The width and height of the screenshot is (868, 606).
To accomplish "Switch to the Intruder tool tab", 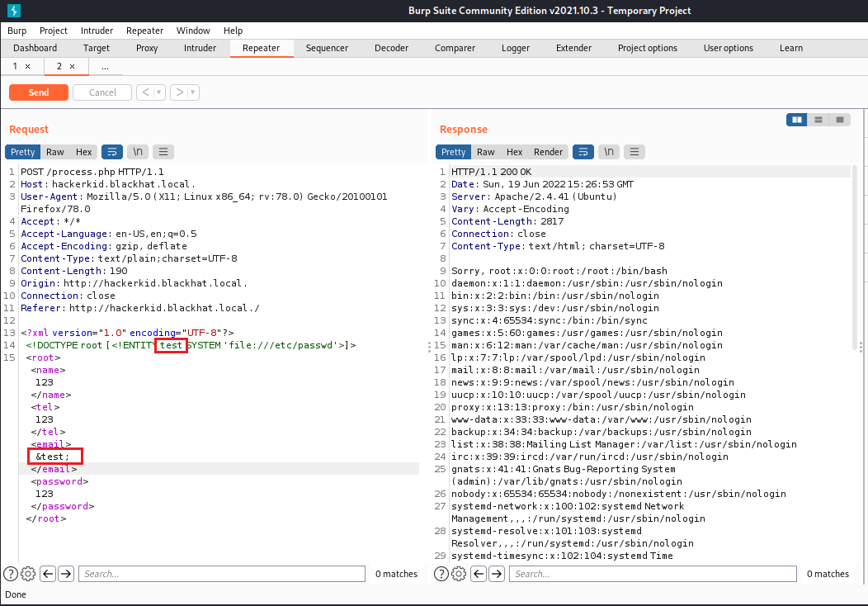I will coord(200,48).
